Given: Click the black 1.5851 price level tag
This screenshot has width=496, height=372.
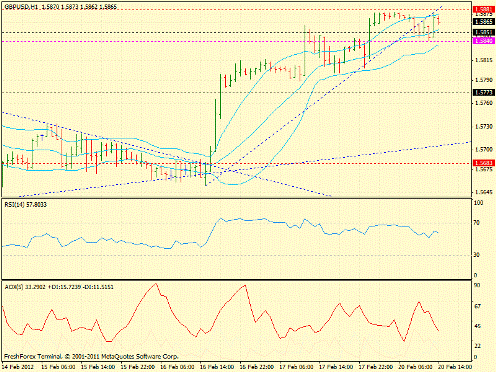Looking at the screenshot, I should click(x=484, y=33).
